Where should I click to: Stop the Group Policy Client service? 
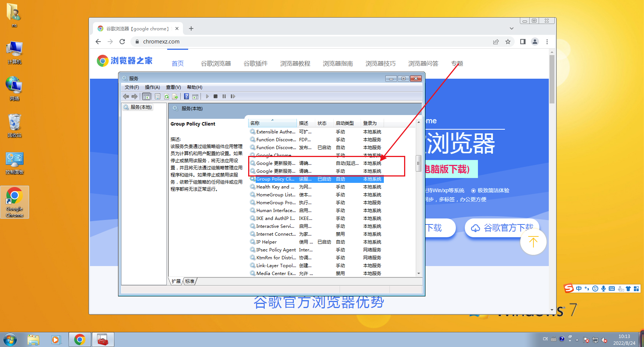[216, 96]
